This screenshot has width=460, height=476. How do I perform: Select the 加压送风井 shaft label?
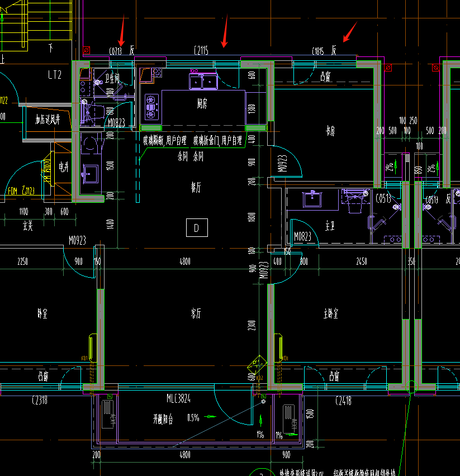pyautogui.click(x=48, y=120)
